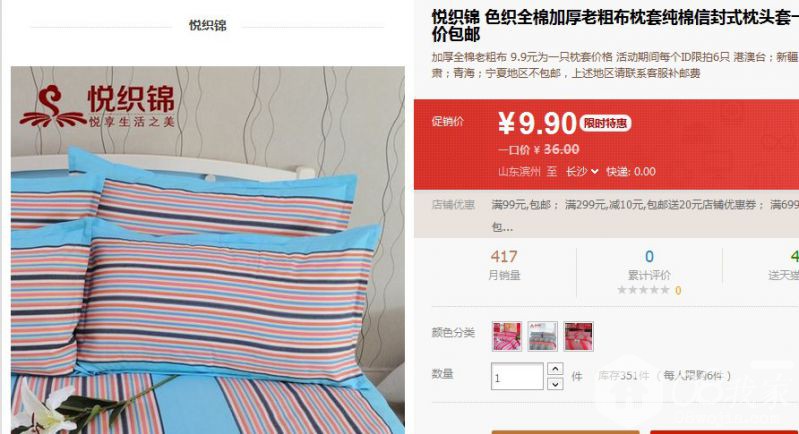Click the ¥9.90 promotional price

click(537, 123)
